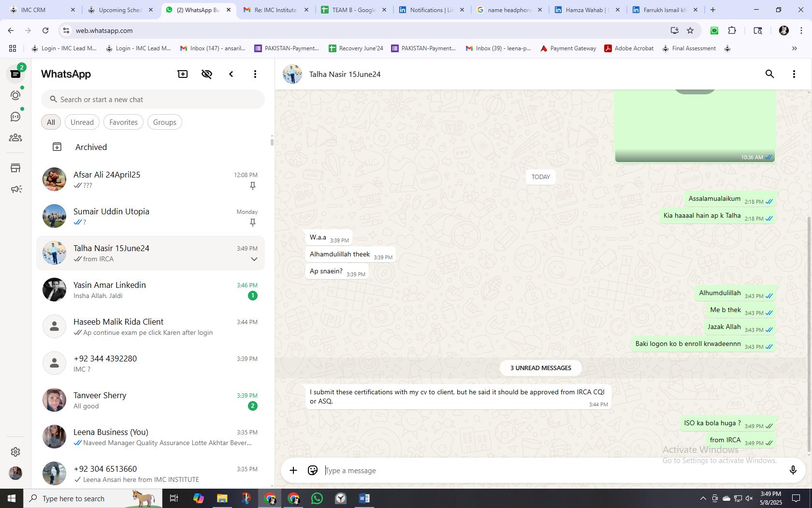Open business tools storefront icon
The width and height of the screenshot is (812, 508).
[15, 168]
